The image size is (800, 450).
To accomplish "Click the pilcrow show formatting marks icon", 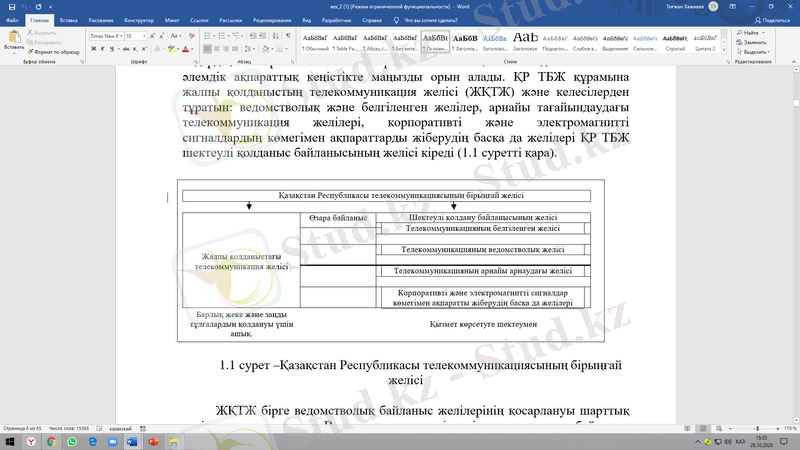I will point(286,35).
